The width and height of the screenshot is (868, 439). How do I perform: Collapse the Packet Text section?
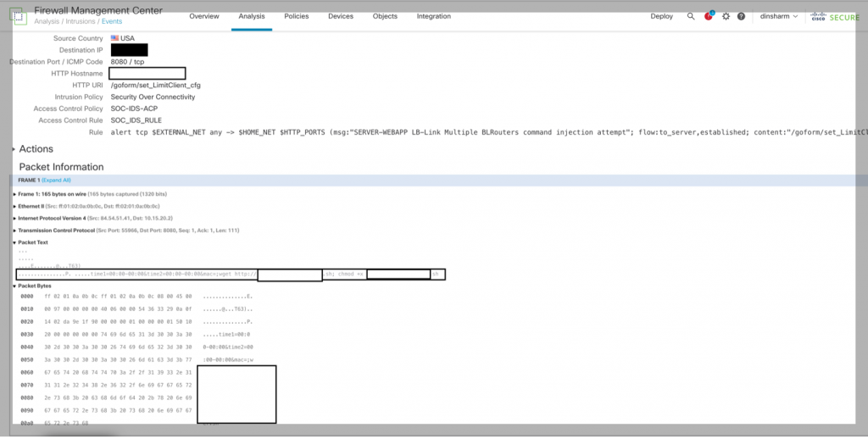[x=16, y=242]
